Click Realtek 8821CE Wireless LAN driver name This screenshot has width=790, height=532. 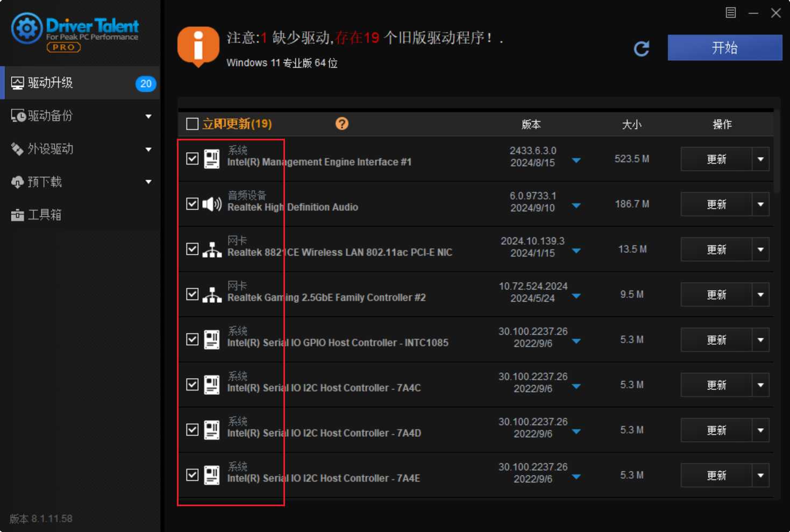pos(340,252)
